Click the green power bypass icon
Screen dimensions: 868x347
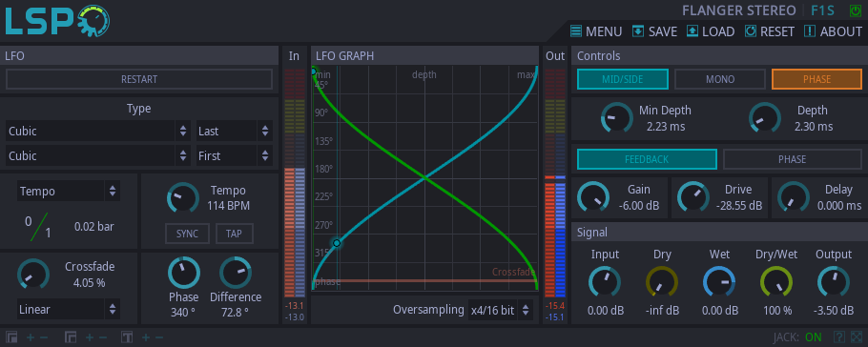coord(856,10)
